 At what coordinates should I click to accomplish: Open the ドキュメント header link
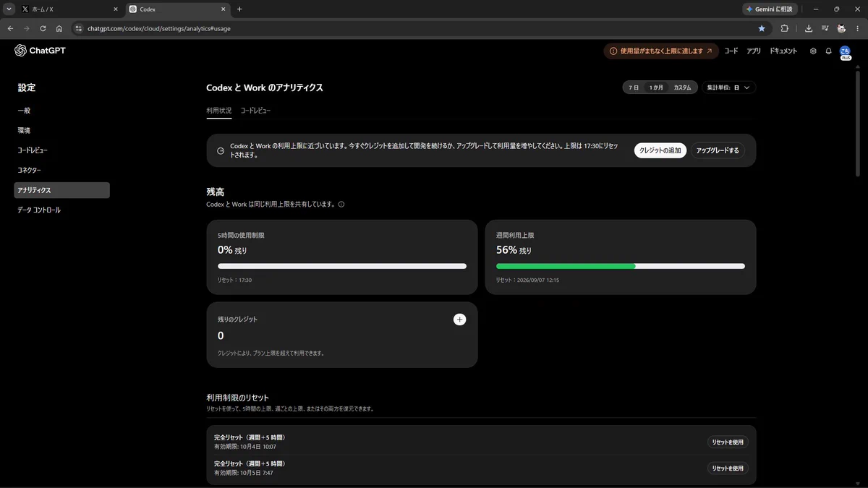point(783,51)
